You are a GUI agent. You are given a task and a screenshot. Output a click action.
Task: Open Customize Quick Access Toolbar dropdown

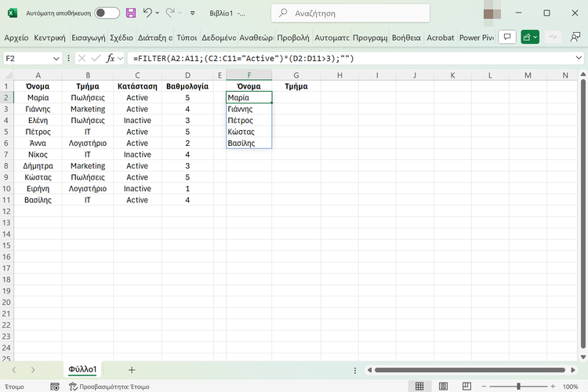pos(192,13)
